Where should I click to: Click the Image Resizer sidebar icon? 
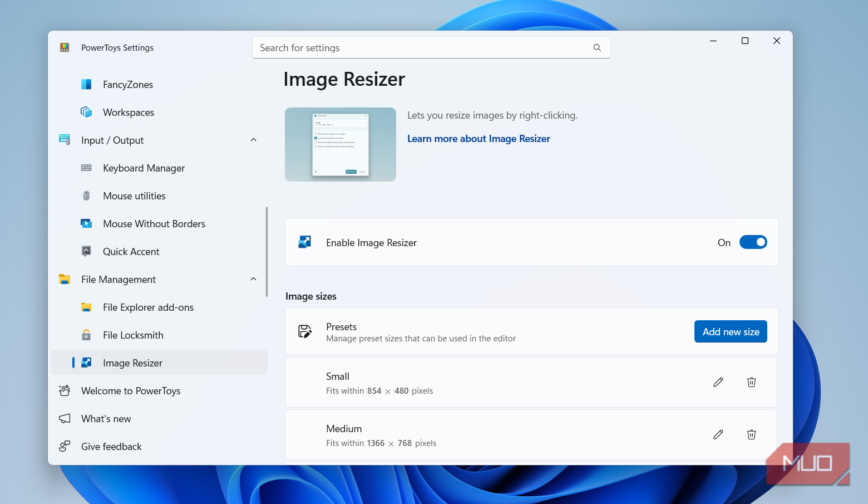[86, 363]
